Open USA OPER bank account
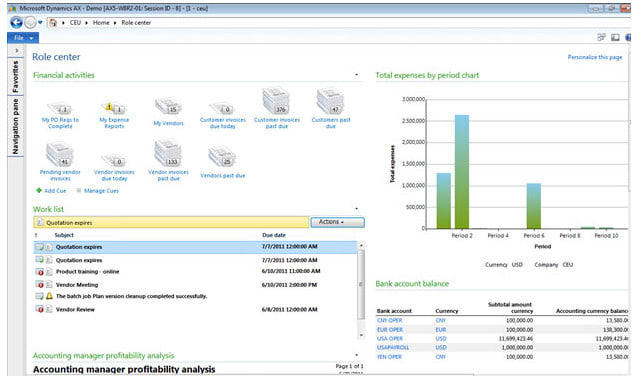The height and width of the screenshot is (379, 641). point(390,339)
